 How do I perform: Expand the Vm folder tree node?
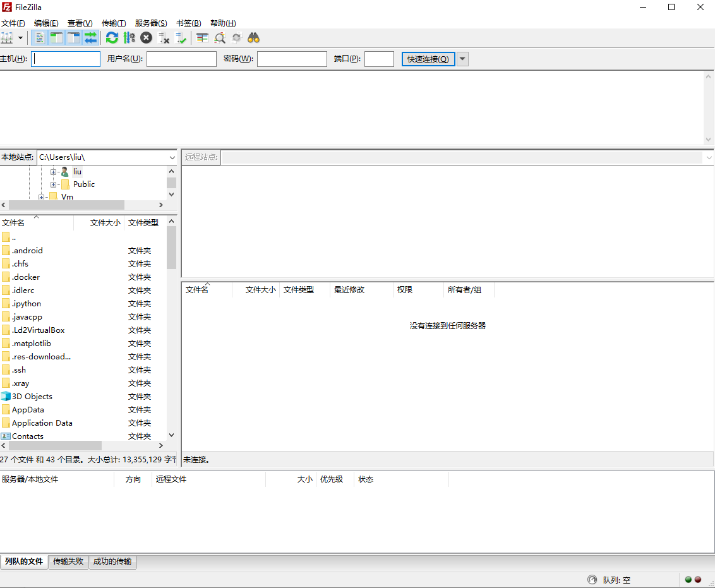(42, 197)
